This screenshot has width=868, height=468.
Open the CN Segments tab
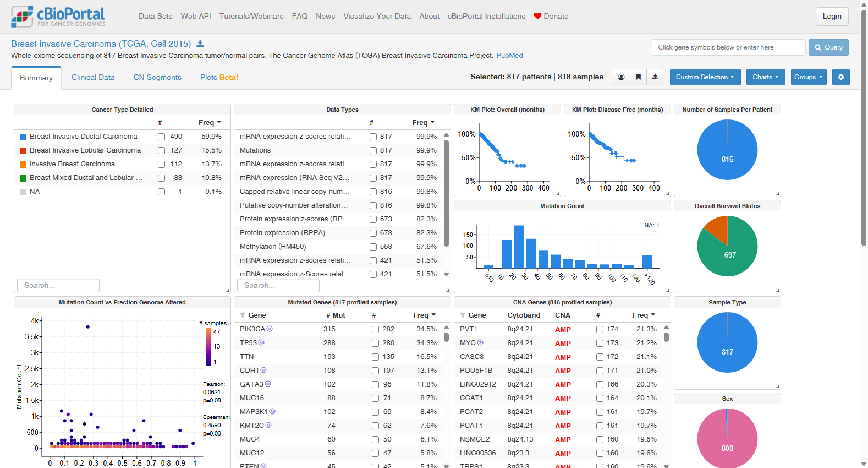157,77
